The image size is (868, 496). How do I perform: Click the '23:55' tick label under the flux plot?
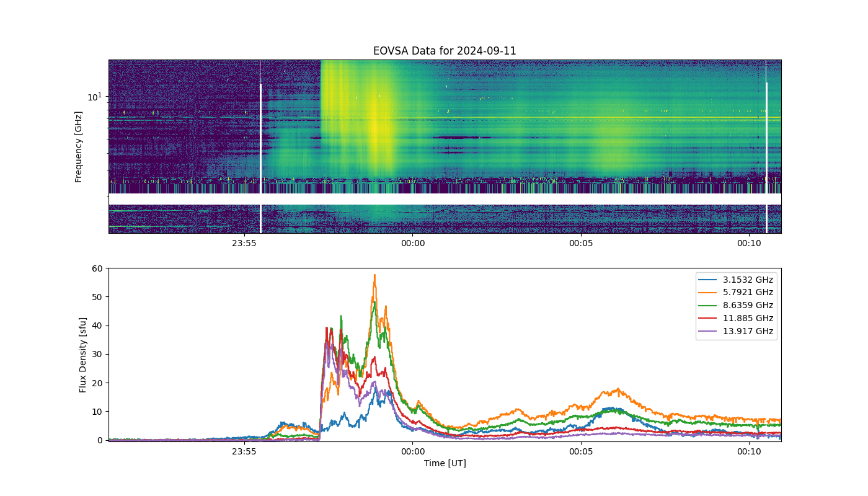point(244,451)
